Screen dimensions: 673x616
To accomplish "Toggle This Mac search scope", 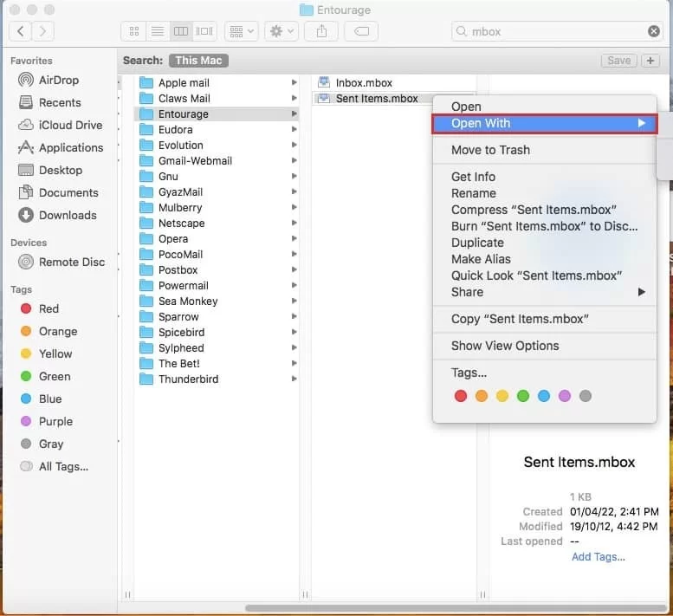I will click(198, 61).
